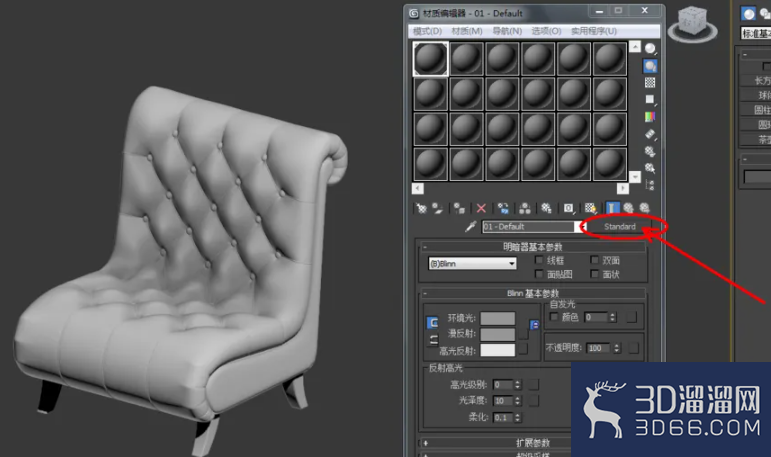
Task: Open the 模式(D) menu
Action: point(427,31)
